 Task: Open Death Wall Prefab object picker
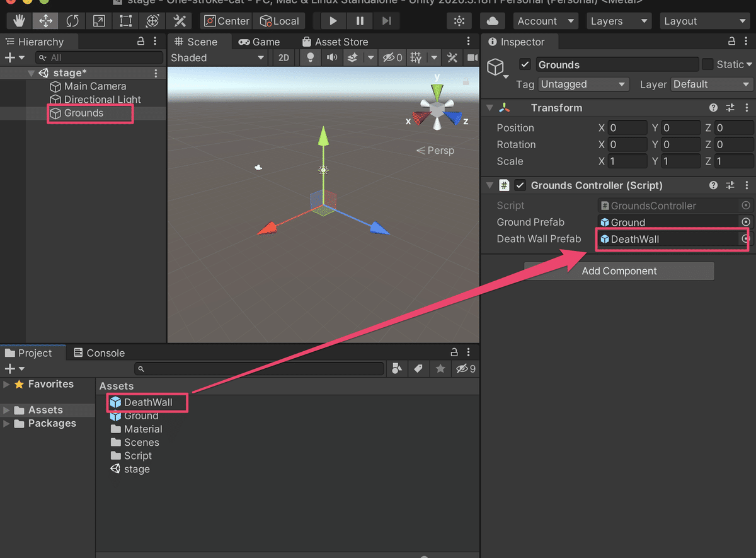746,239
